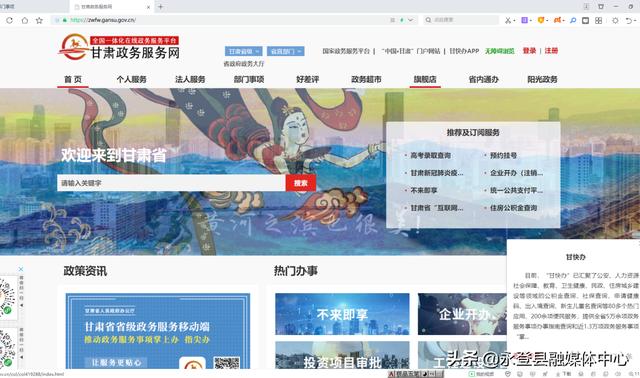This screenshot has width=640, height=378.
Task: Open the 高考录取查询 recommended service
Action: (431, 155)
